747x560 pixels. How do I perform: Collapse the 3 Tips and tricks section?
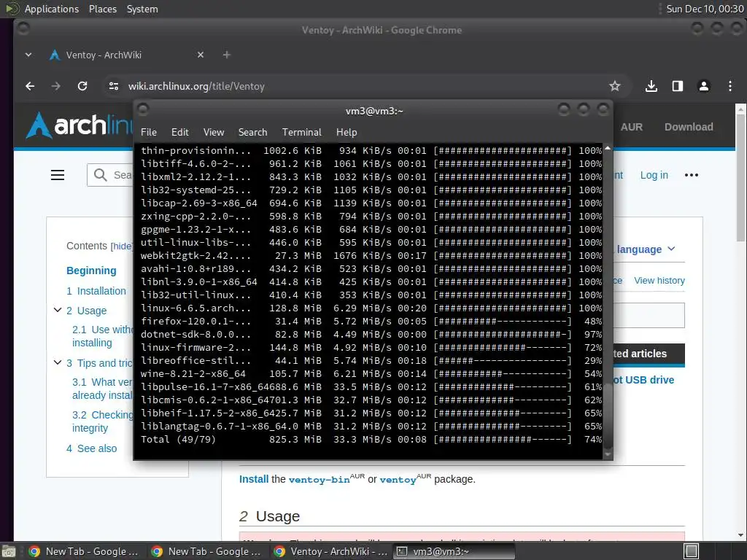click(58, 362)
